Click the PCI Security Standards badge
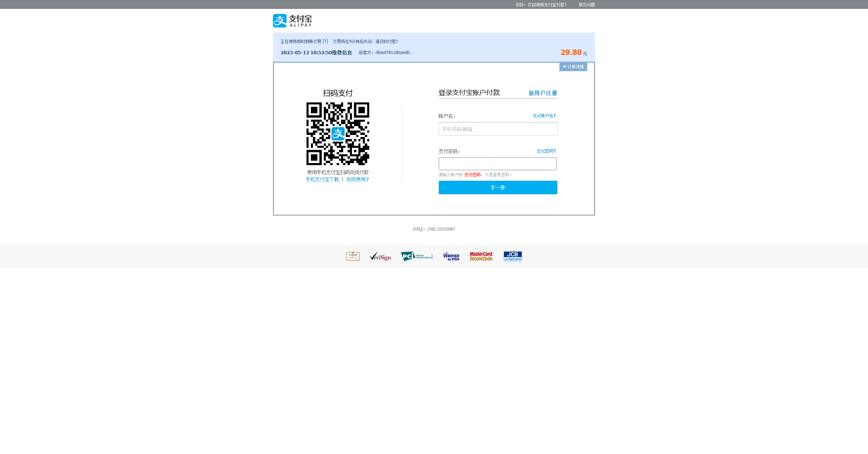Image resolution: width=868 pixels, height=454 pixels. click(417, 256)
